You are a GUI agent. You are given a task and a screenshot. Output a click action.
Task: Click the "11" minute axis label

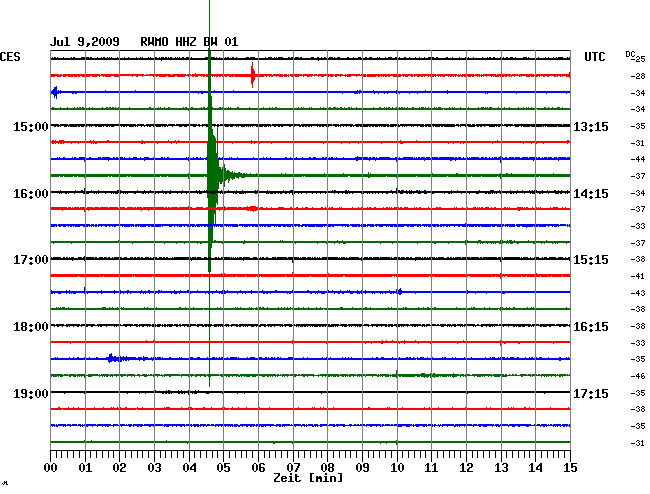431,468
